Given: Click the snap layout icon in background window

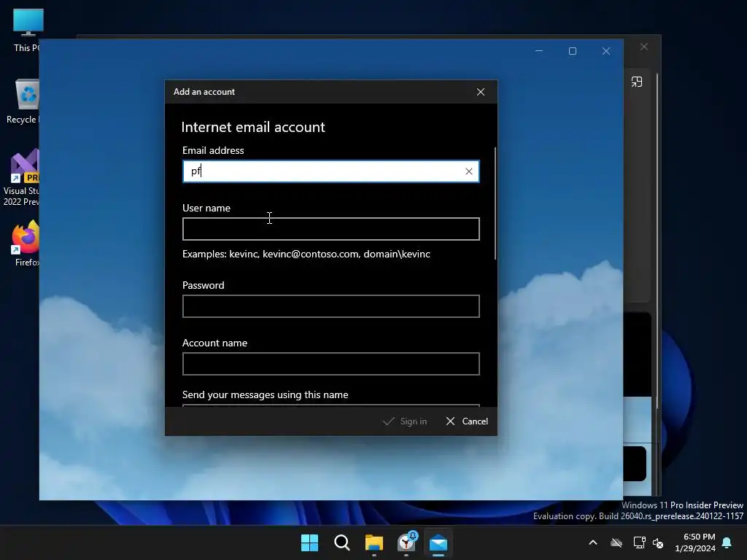Looking at the screenshot, I should tap(637, 82).
